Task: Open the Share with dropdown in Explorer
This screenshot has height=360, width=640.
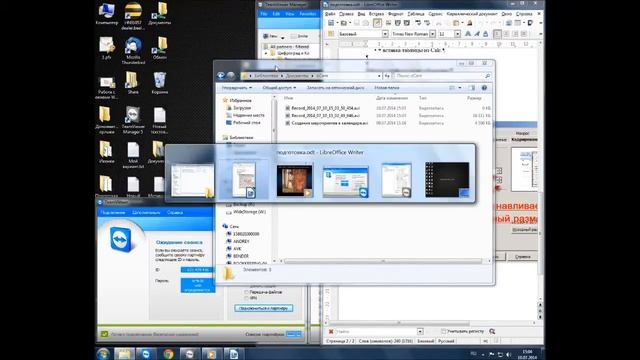Action: tap(279, 88)
